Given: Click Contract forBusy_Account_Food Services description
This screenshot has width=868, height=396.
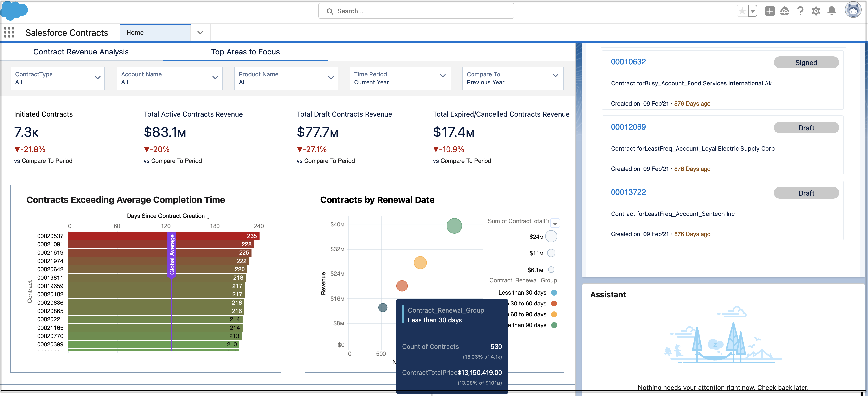Looking at the screenshot, I should pos(691,83).
